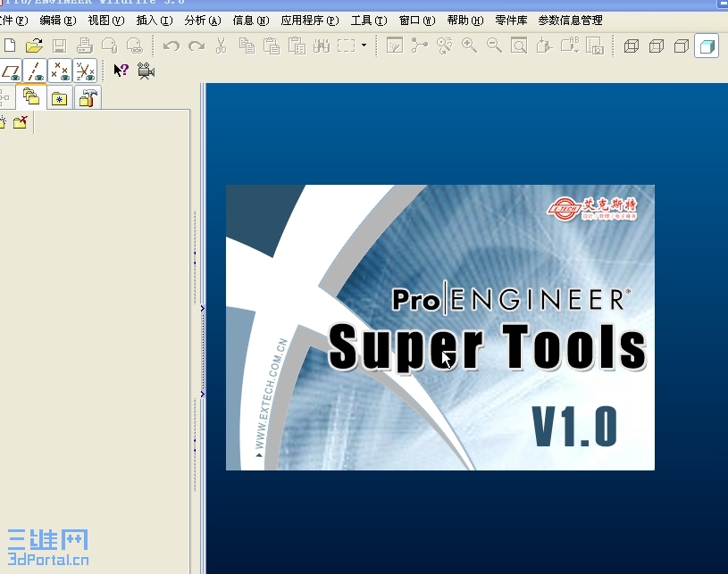Click the Orient mode icon
Viewport: 728px width, 574px height.
pos(444,46)
